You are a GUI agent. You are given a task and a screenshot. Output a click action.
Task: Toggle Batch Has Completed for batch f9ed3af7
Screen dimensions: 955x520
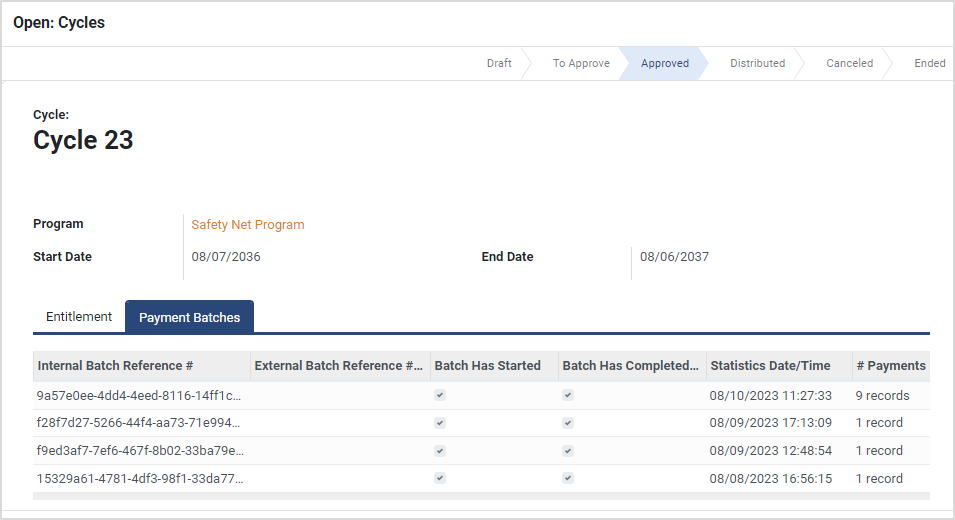click(x=568, y=451)
